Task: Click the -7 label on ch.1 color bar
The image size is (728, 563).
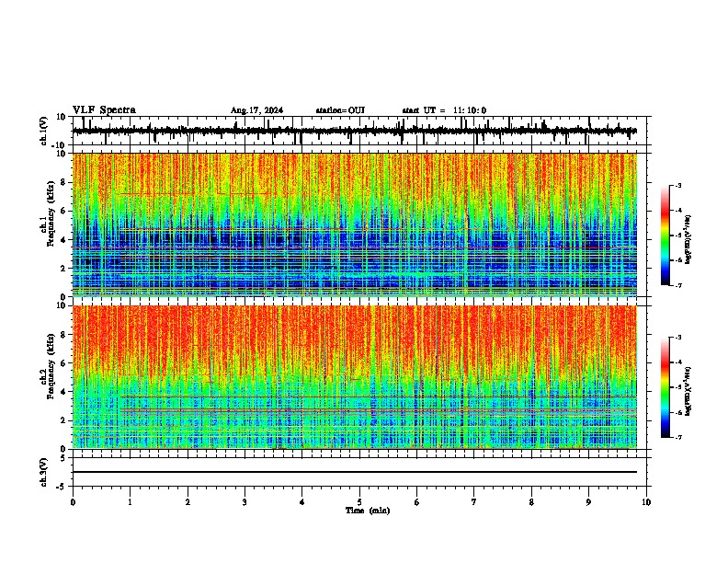Action: click(x=678, y=285)
